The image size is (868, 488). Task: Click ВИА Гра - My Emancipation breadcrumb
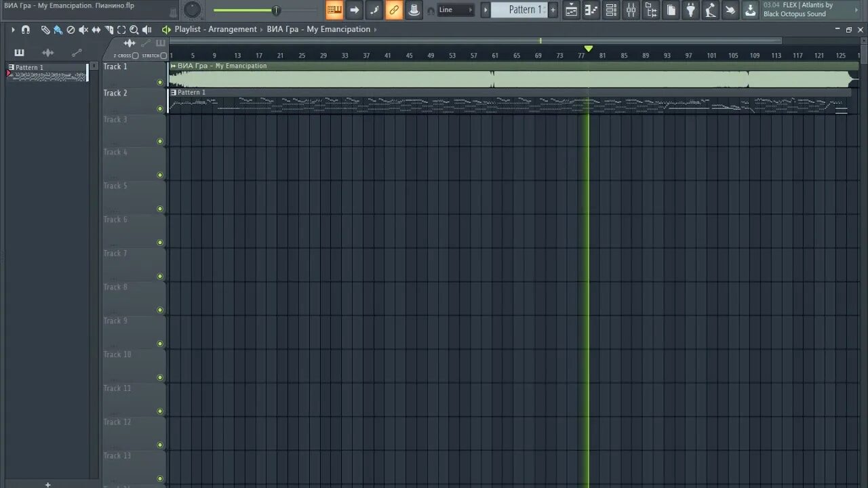tap(319, 29)
